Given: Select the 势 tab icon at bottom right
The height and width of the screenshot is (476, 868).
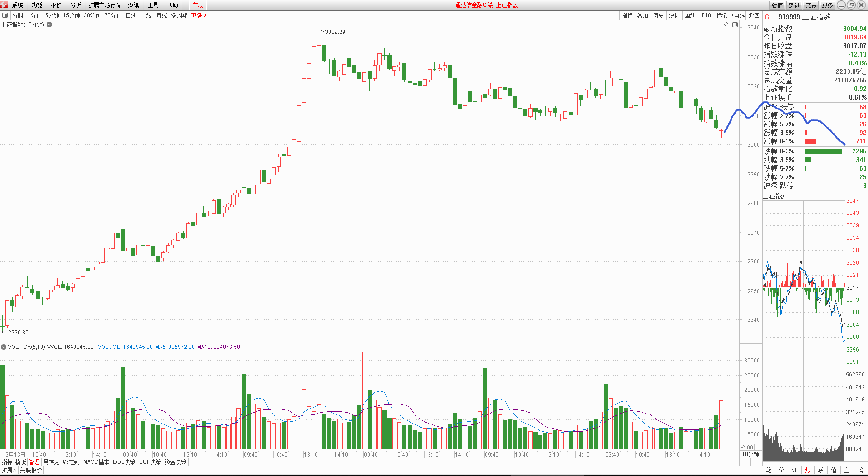Looking at the screenshot, I should (807, 470).
